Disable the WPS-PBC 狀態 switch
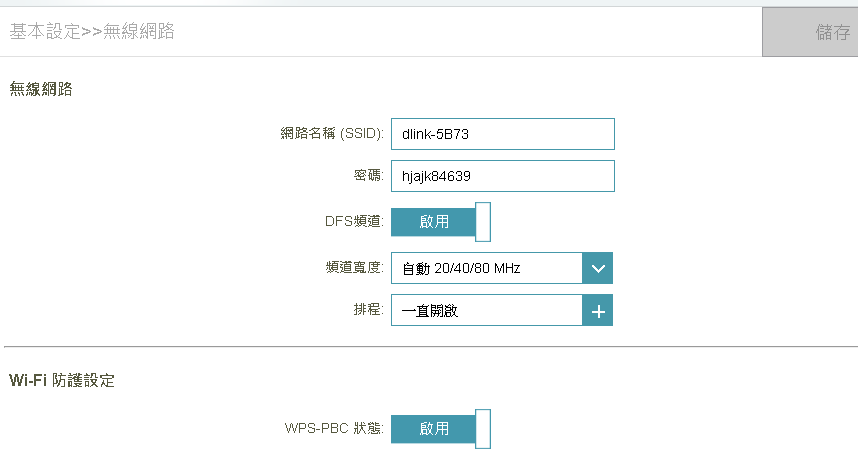 440,429
